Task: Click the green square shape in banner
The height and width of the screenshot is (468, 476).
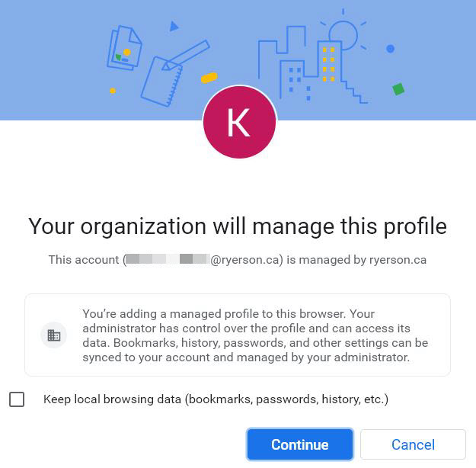Action: (x=398, y=89)
